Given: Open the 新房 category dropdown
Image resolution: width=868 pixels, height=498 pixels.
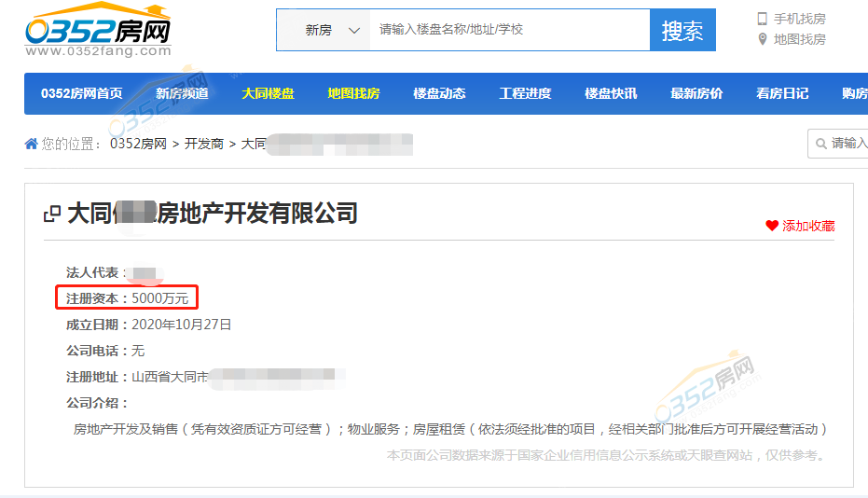Looking at the screenshot, I should tap(332, 30).
